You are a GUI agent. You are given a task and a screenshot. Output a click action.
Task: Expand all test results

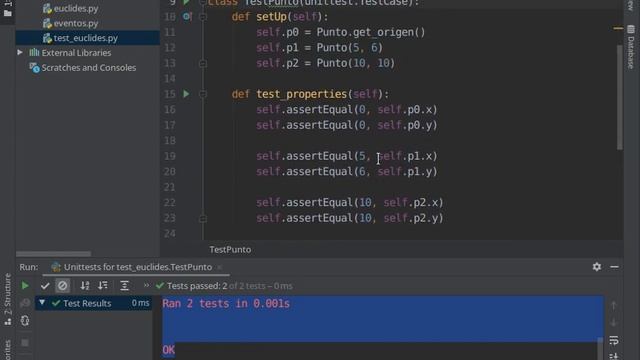124,286
